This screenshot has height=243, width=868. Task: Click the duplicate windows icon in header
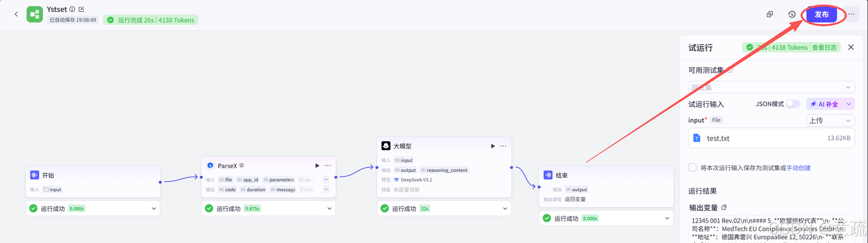(x=770, y=14)
